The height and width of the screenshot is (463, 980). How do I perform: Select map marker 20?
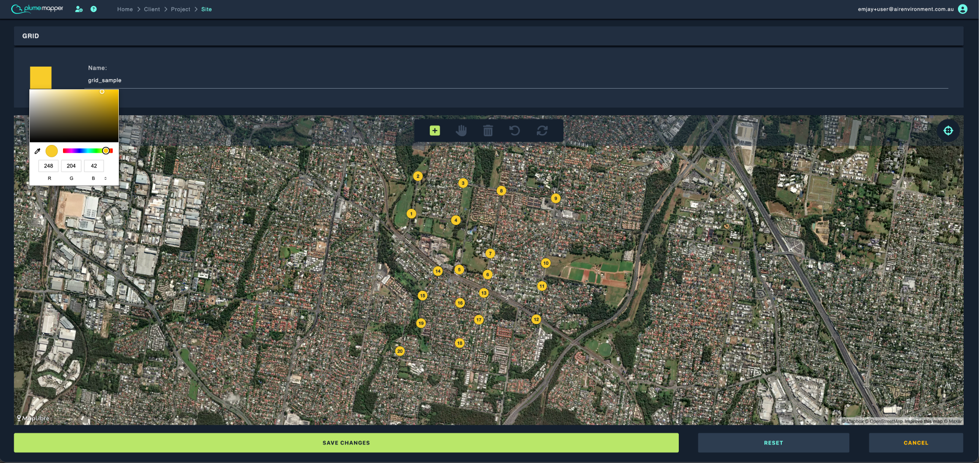click(400, 351)
